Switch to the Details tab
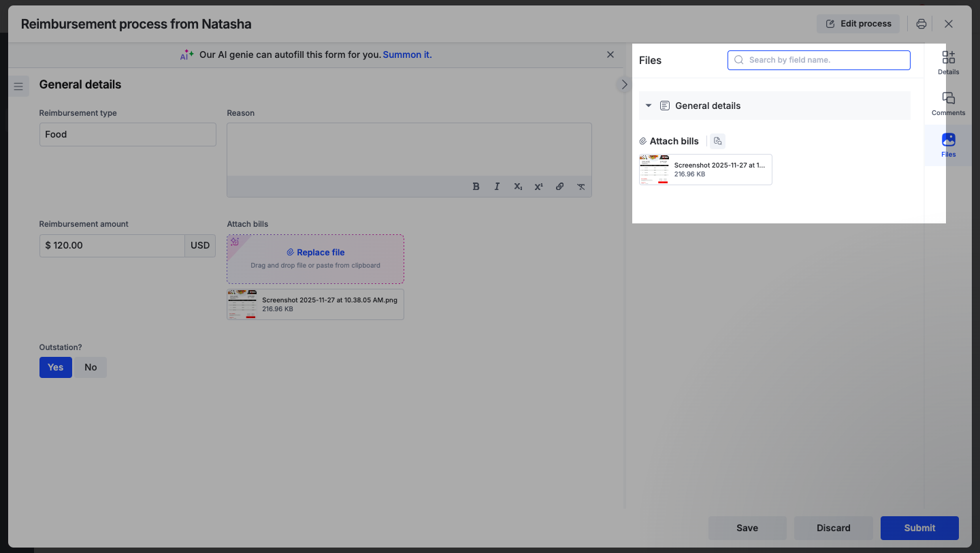Screen dimensions: 980x553 pyautogui.click(x=948, y=62)
